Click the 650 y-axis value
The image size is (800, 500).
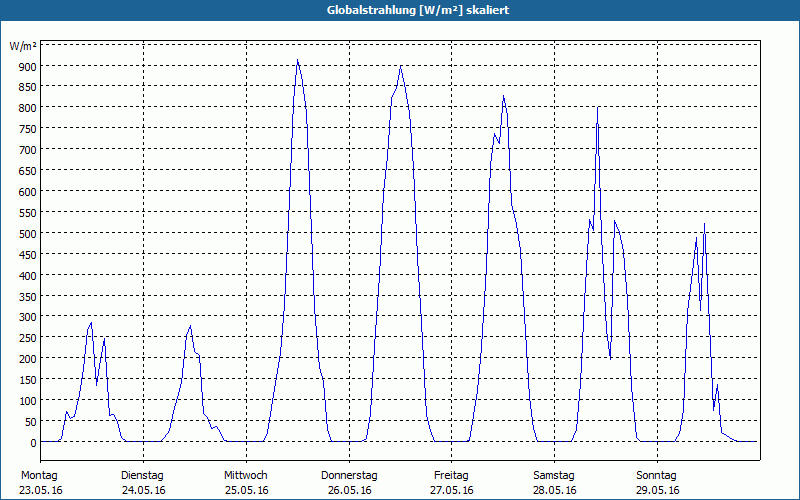28,171
